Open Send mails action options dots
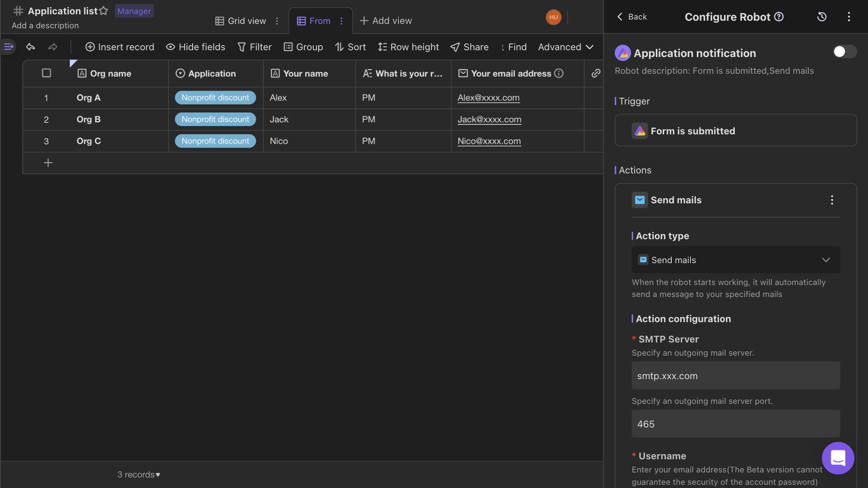Image resolution: width=868 pixels, height=488 pixels. point(832,200)
